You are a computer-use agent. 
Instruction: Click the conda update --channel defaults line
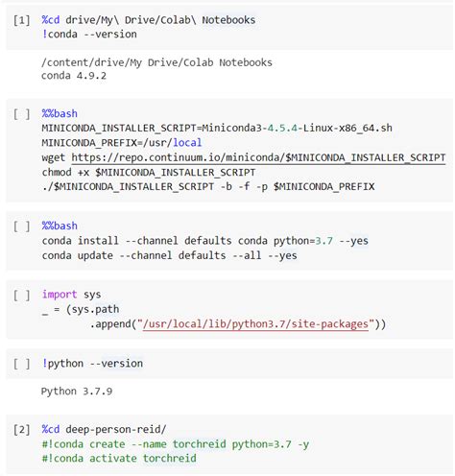point(169,255)
